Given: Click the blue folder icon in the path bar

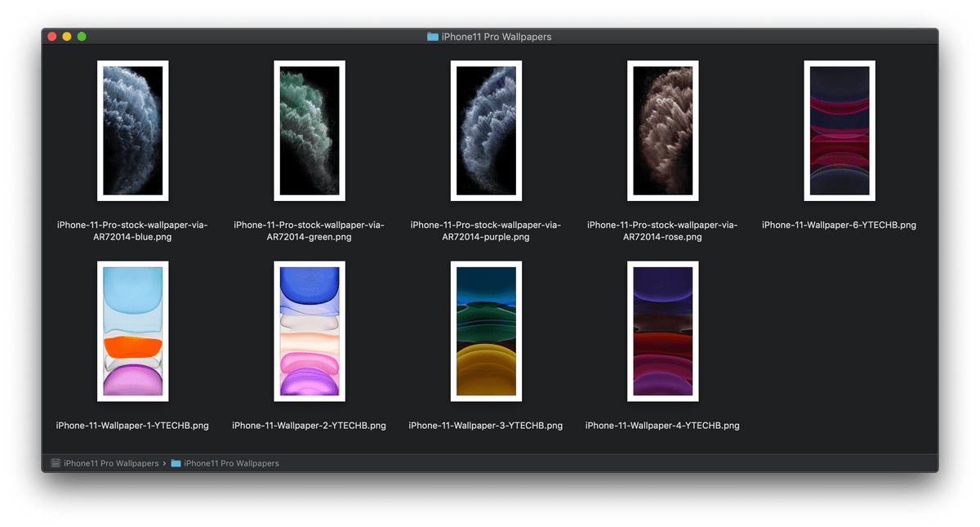Looking at the screenshot, I should click(x=176, y=463).
